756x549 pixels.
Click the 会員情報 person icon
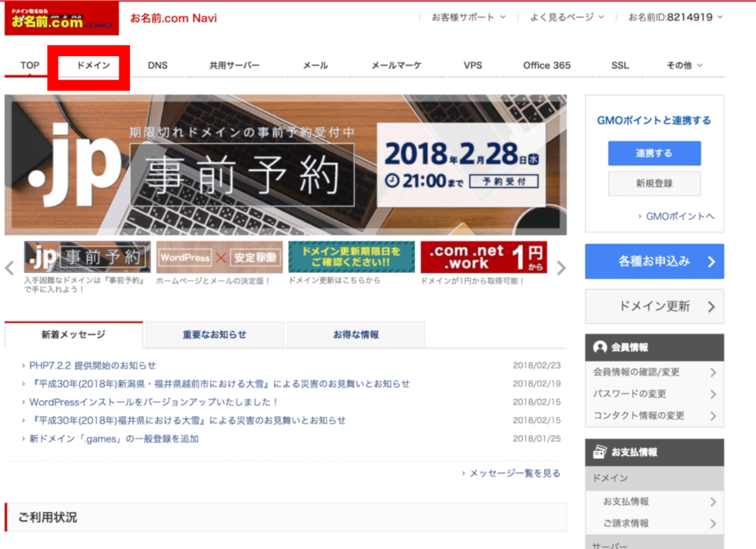click(599, 347)
